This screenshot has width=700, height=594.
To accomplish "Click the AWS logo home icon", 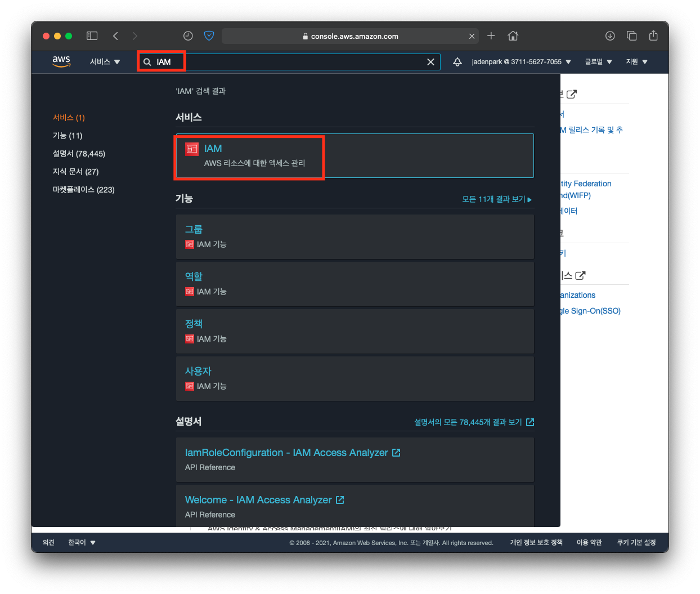I will (61, 61).
